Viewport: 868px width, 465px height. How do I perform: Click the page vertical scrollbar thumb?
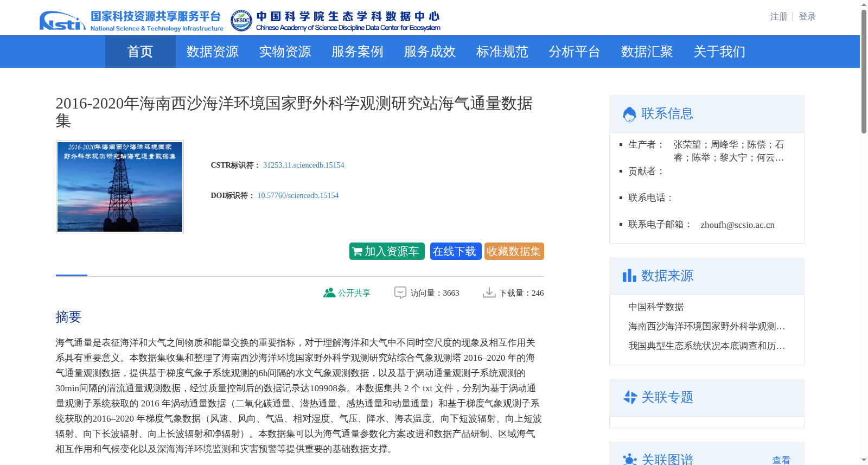[864, 72]
